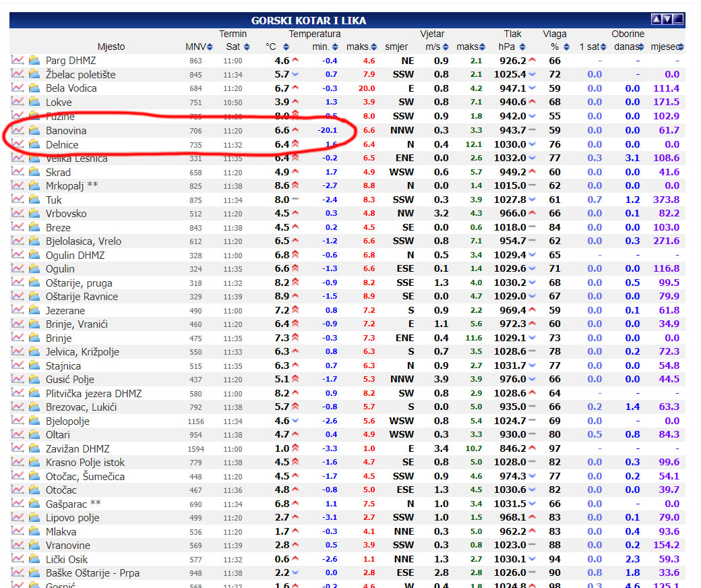Click the graph icon beside Zavižan DHMZ

(x=18, y=448)
